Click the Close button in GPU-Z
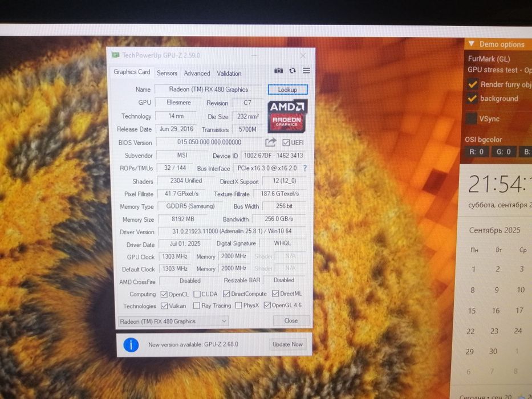 (291, 320)
